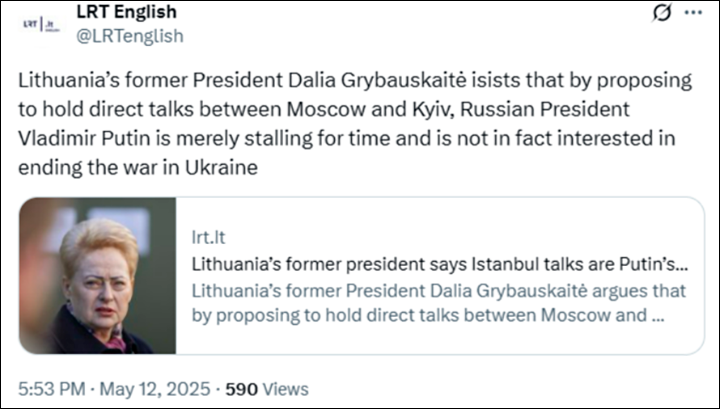Click the link card description text

tap(438, 304)
